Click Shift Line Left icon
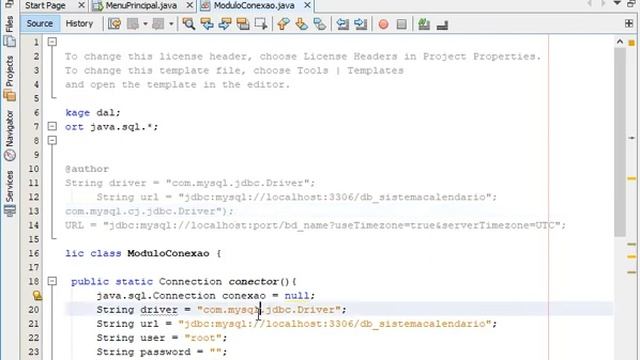The width and height of the screenshot is (640, 360). [x=342, y=24]
